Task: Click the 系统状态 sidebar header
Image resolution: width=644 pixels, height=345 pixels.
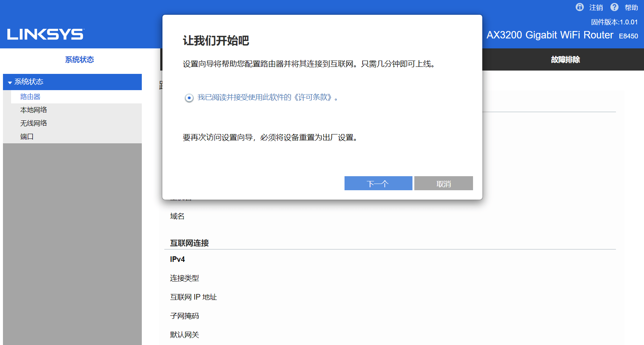Action: coord(29,82)
